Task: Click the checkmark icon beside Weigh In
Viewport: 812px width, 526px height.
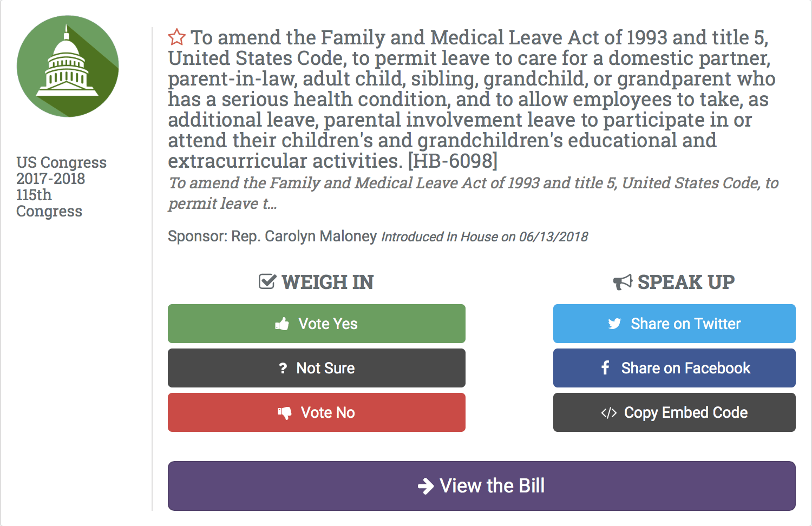Action: click(x=267, y=281)
